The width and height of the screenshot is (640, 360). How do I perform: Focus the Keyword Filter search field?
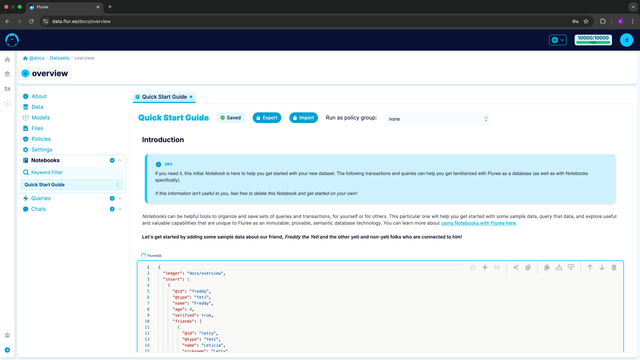(72, 172)
